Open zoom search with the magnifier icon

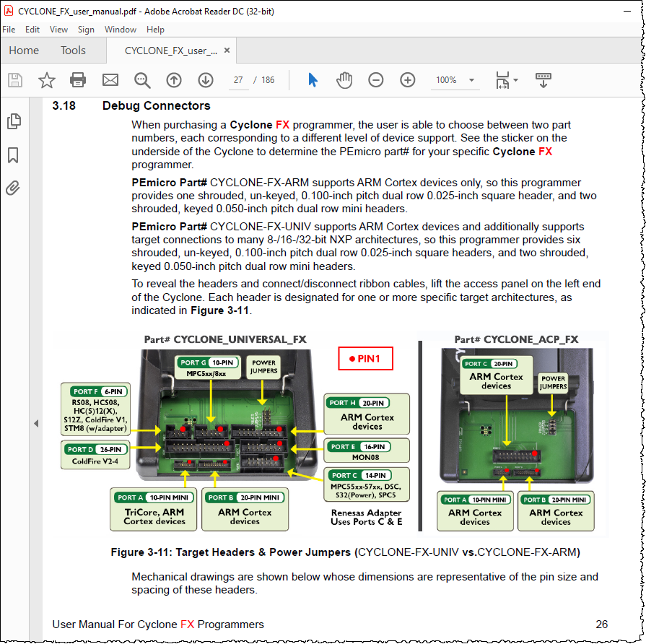(x=142, y=80)
